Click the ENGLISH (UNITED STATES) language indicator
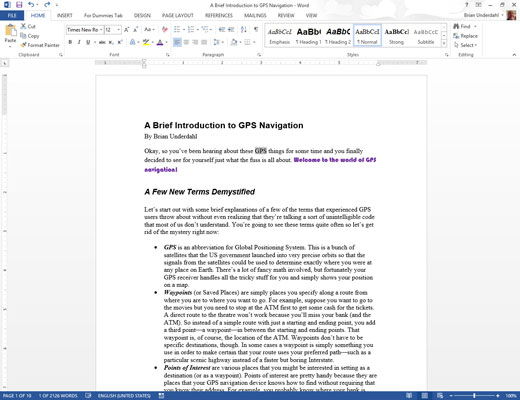Viewport: 520px width, 400px height. pos(124,396)
